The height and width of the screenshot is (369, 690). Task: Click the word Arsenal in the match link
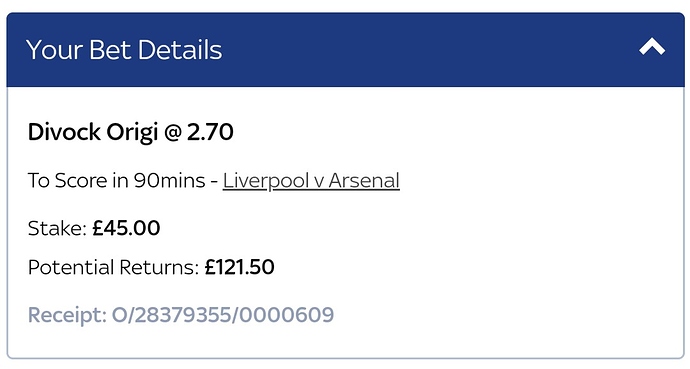[364, 181]
